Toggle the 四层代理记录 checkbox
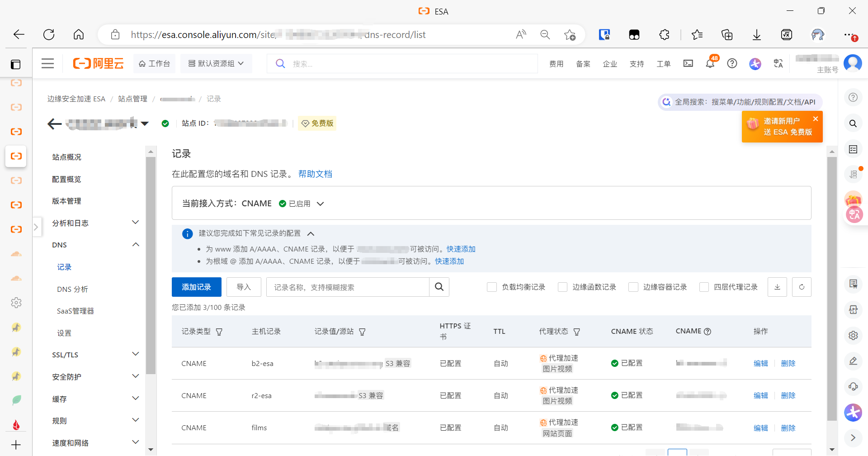Screen dimensions: 868x456 (703, 287)
